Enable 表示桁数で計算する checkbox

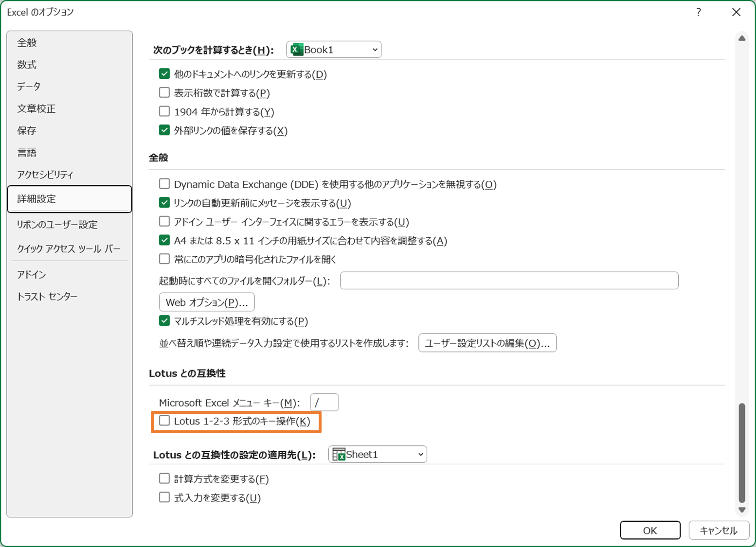[164, 92]
